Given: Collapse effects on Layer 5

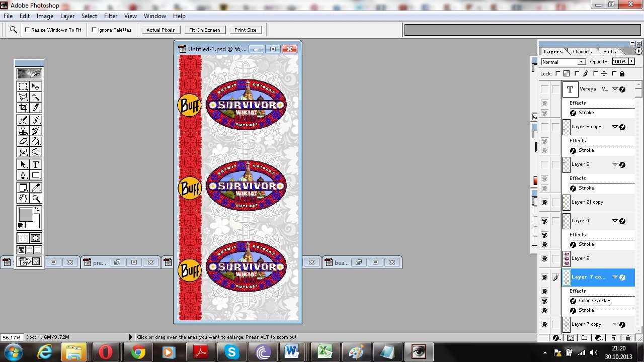Looking at the screenshot, I should (x=615, y=164).
